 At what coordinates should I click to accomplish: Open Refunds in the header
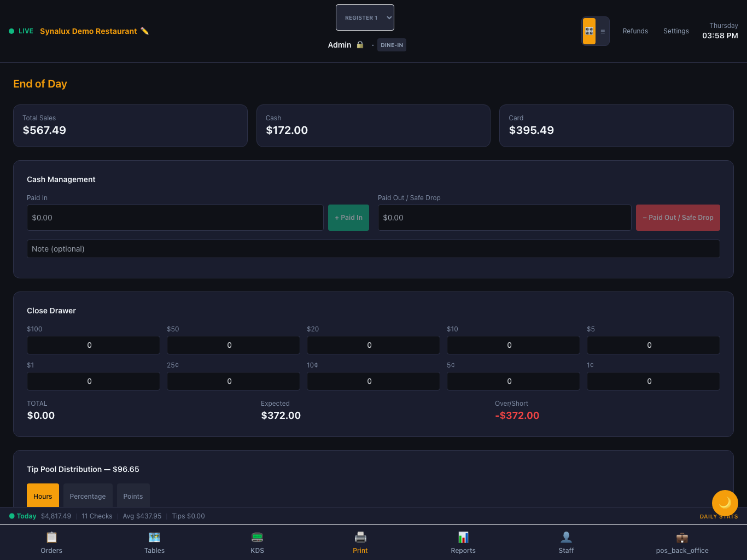(x=635, y=31)
